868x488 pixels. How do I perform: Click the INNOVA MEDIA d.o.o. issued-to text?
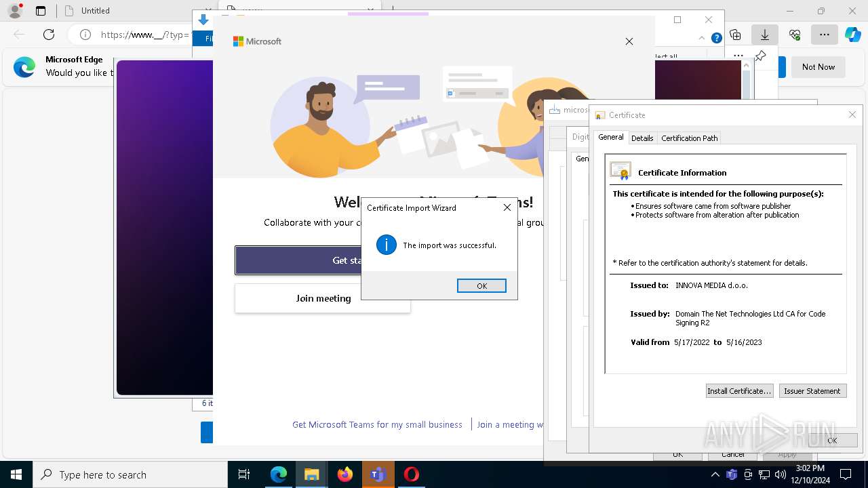pyautogui.click(x=711, y=285)
